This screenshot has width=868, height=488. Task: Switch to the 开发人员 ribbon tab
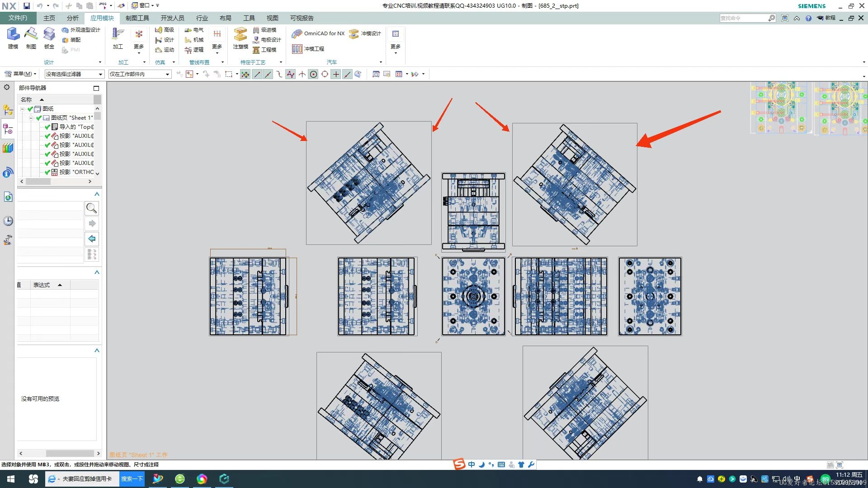[x=173, y=18]
